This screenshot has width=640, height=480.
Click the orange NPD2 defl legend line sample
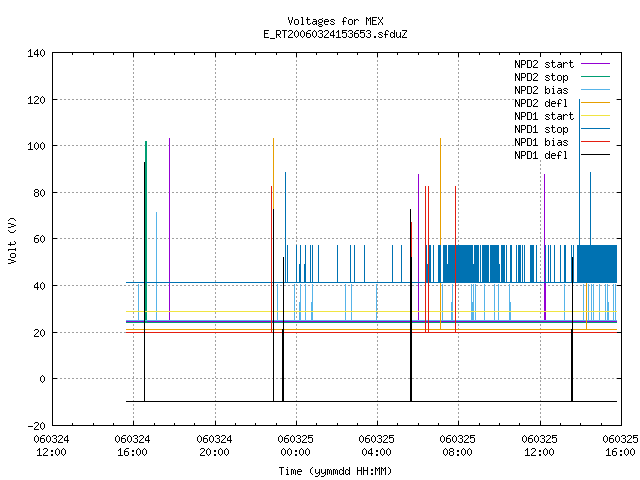pos(596,103)
